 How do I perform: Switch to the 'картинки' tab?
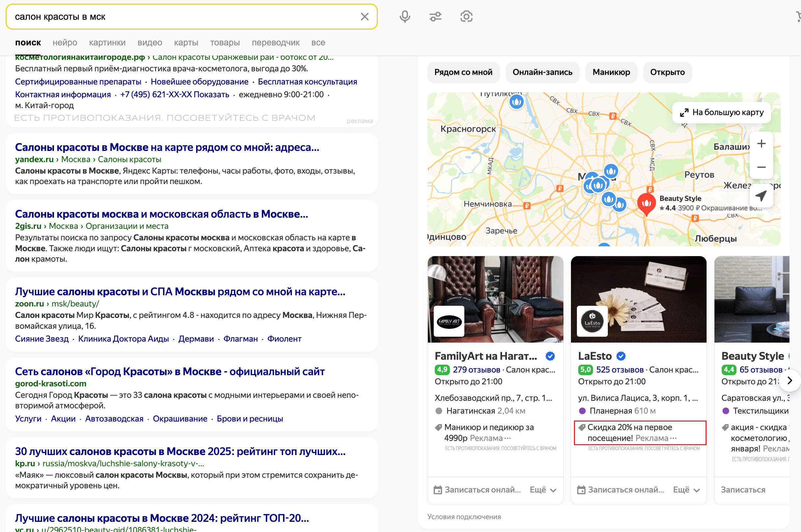point(107,42)
